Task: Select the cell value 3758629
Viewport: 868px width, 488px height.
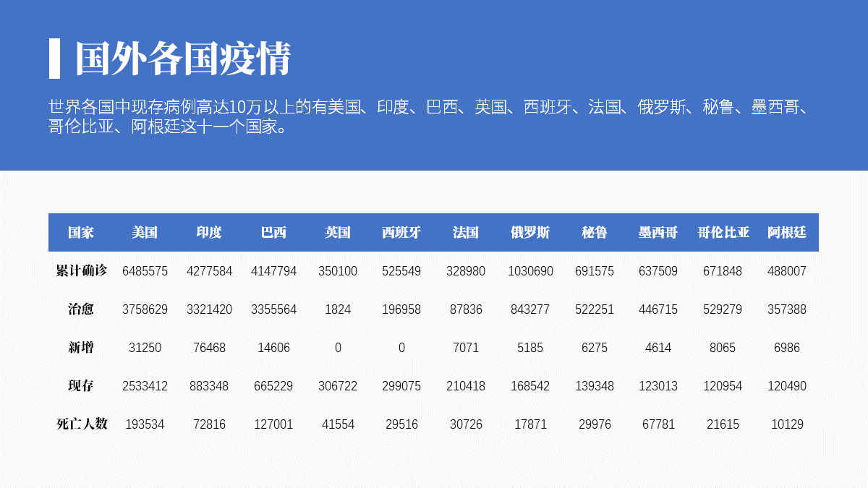Action: pos(145,309)
